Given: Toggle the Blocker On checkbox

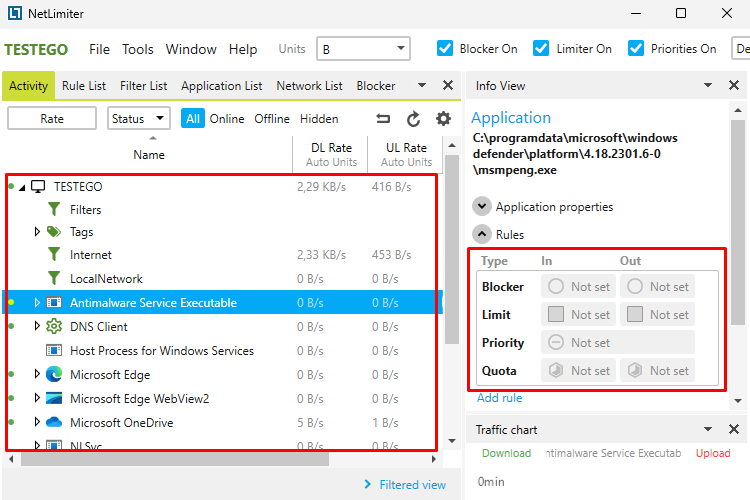Looking at the screenshot, I should (445, 48).
